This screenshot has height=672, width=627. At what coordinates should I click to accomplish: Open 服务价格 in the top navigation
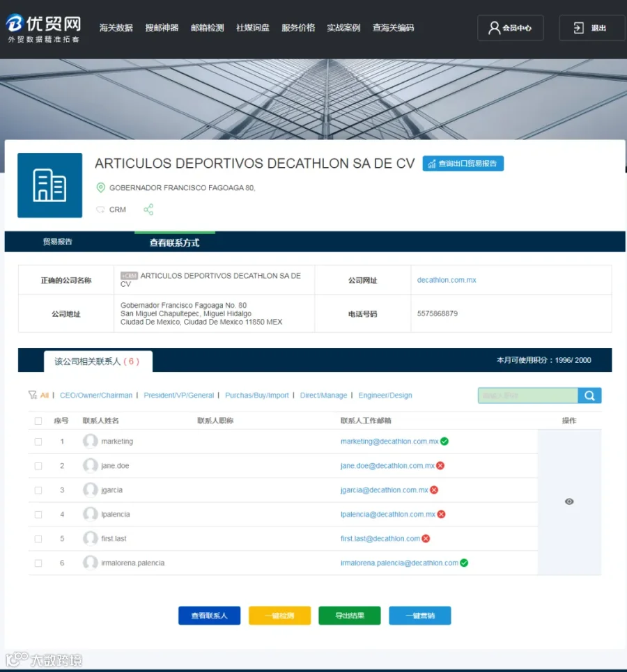pos(298,28)
